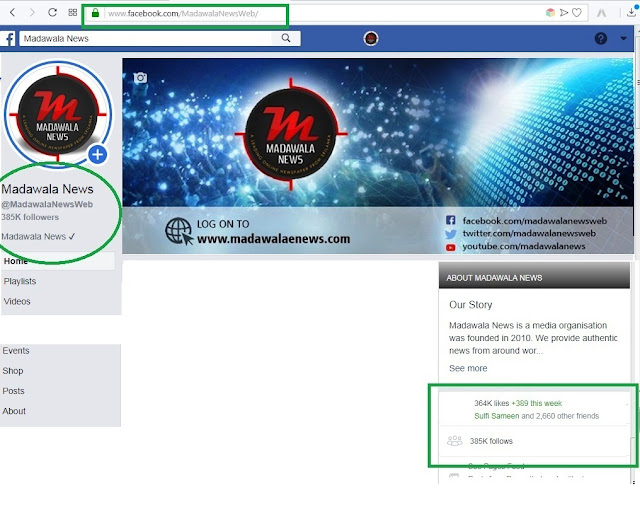Open the profile avatar in Facebook header
Screen dimensions: 640x517
(x=371, y=38)
